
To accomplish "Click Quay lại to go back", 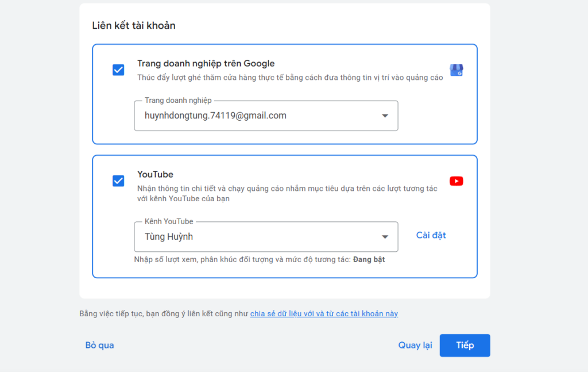I will click(415, 346).
